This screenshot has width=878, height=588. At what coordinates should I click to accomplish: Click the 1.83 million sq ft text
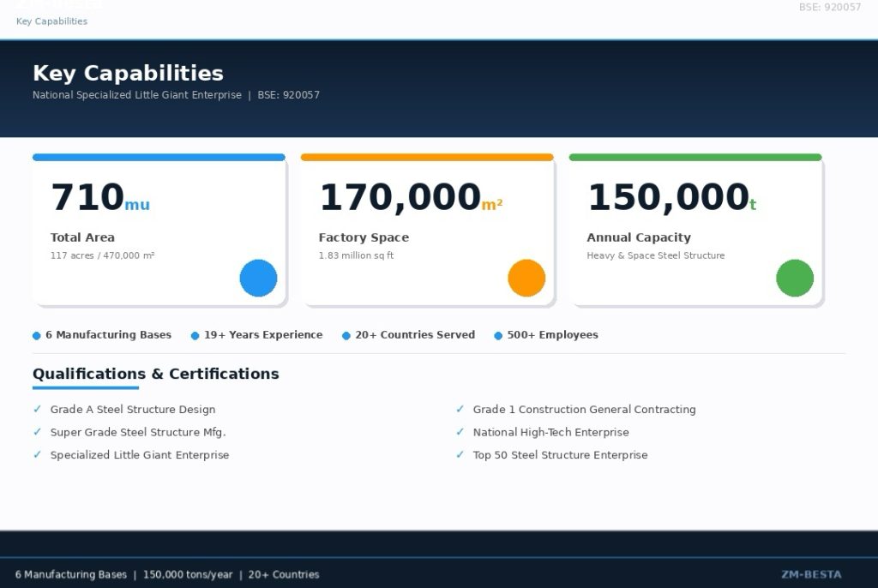(x=356, y=255)
